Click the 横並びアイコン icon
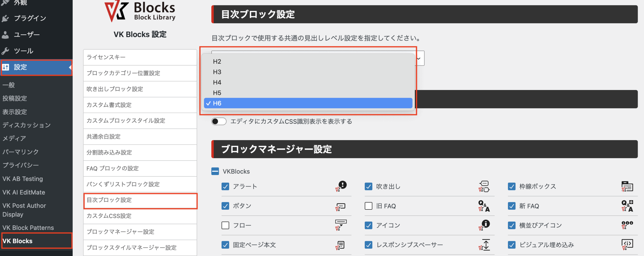This screenshot has height=256, width=644. [x=627, y=225]
